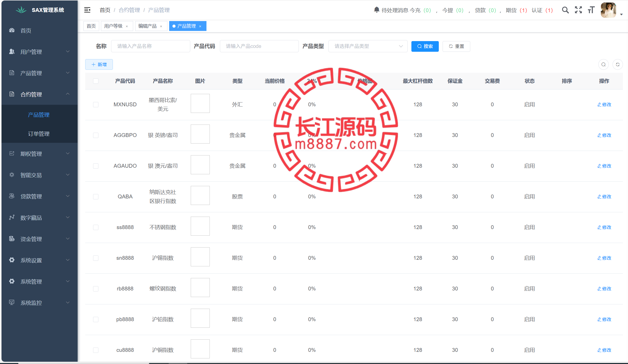Check the MXNUSD row checkbox
628x364 pixels.
click(x=96, y=105)
